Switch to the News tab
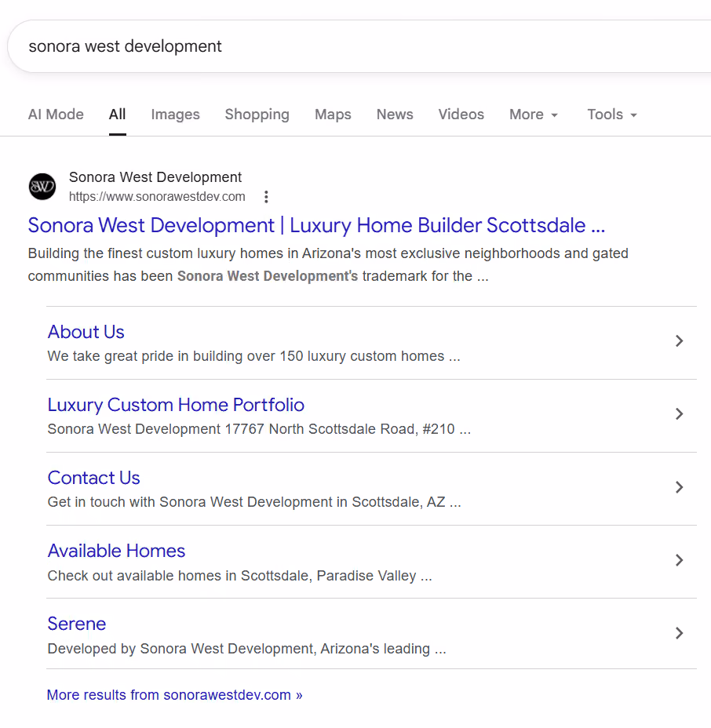 pos(395,115)
